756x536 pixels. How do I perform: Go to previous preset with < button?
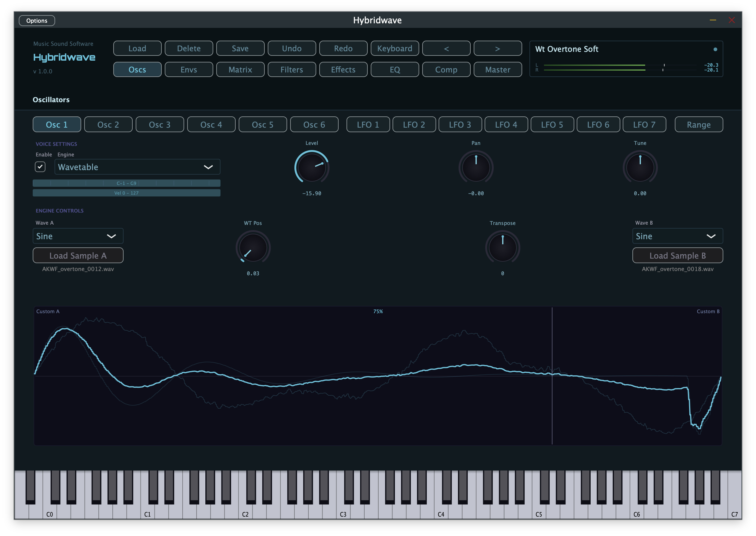(446, 48)
